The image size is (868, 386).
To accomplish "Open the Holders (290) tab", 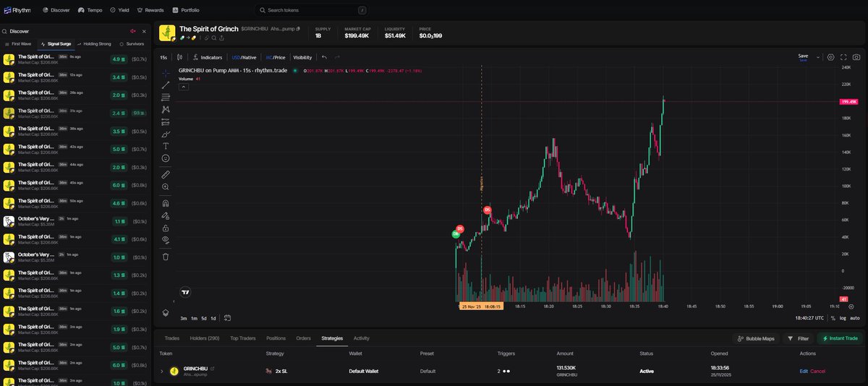I will pyautogui.click(x=203, y=338).
